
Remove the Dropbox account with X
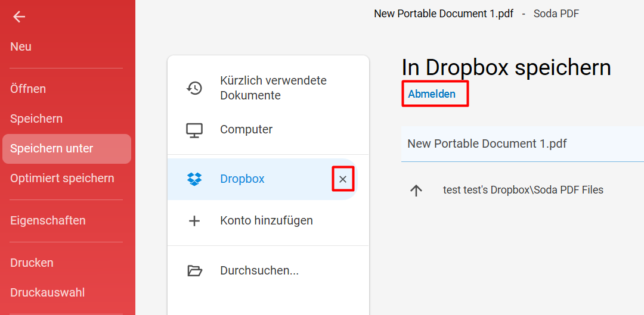click(x=343, y=179)
